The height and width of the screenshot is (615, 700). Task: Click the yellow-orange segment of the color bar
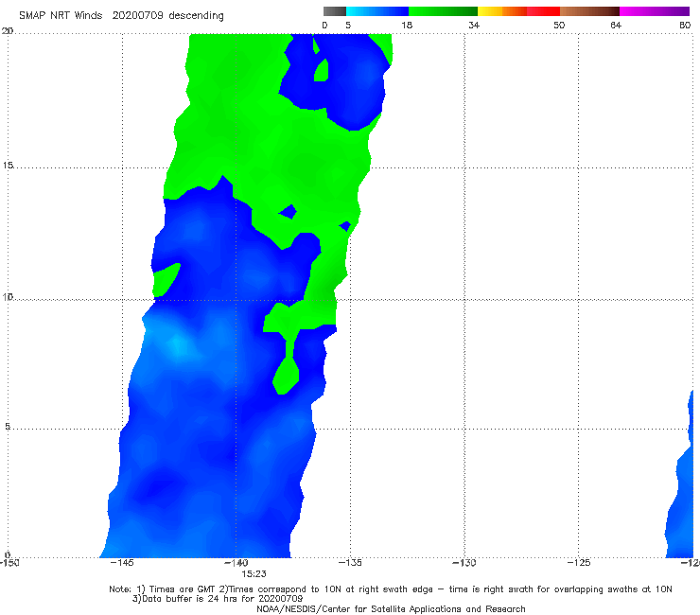pyautogui.click(x=501, y=11)
